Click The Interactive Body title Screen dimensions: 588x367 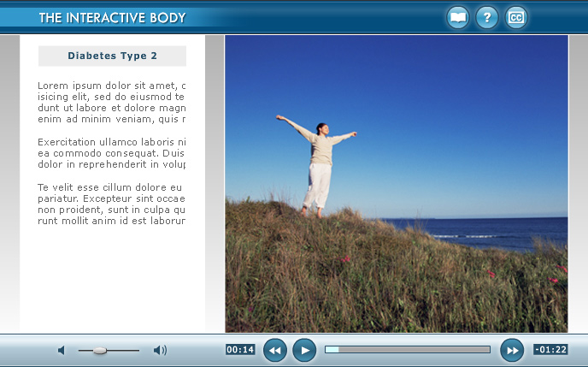pyautogui.click(x=113, y=18)
